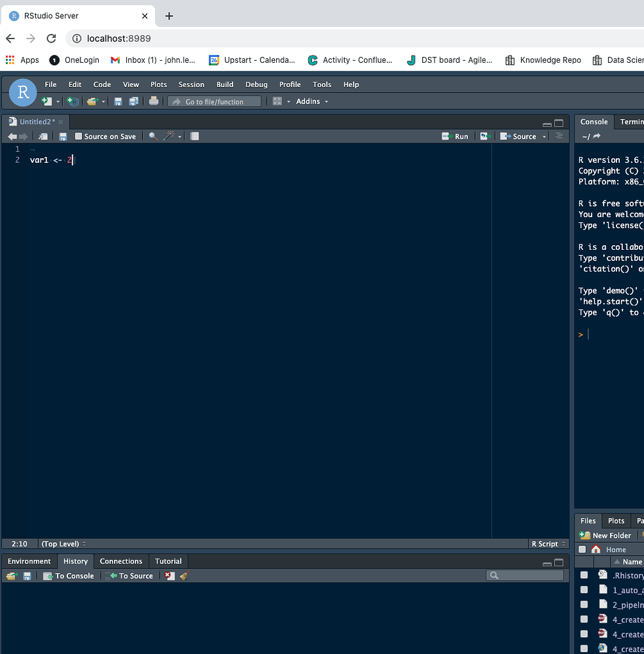This screenshot has width=644, height=654.
Task: Click Save history disk icon
Action: (27, 576)
